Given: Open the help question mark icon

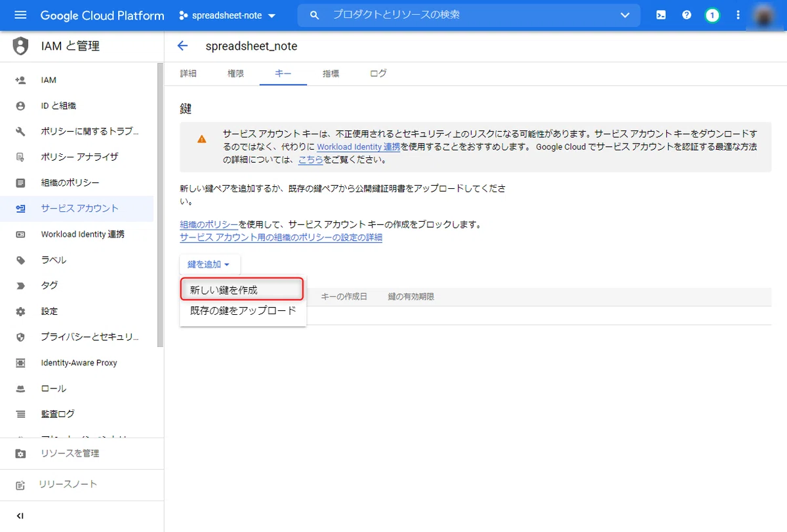Looking at the screenshot, I should 687,15.
